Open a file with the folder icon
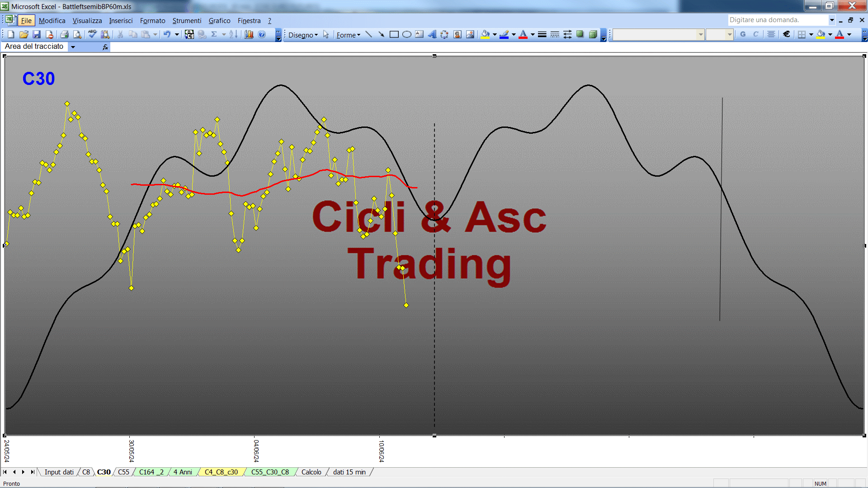This screenshot has width=868, height=488. tap(24, 34)
